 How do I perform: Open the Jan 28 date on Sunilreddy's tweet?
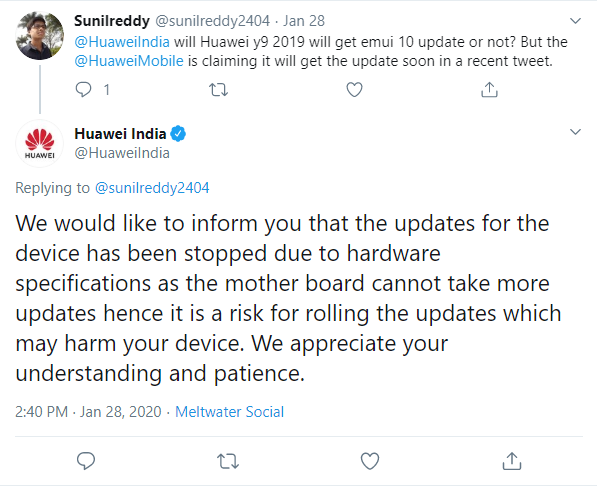click(x=304, y=21)
